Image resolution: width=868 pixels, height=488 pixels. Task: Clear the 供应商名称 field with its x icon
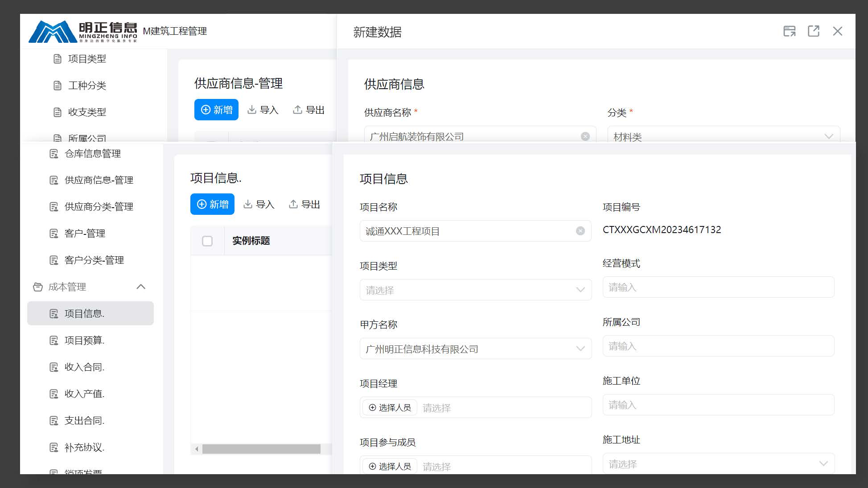coord(585,136)
